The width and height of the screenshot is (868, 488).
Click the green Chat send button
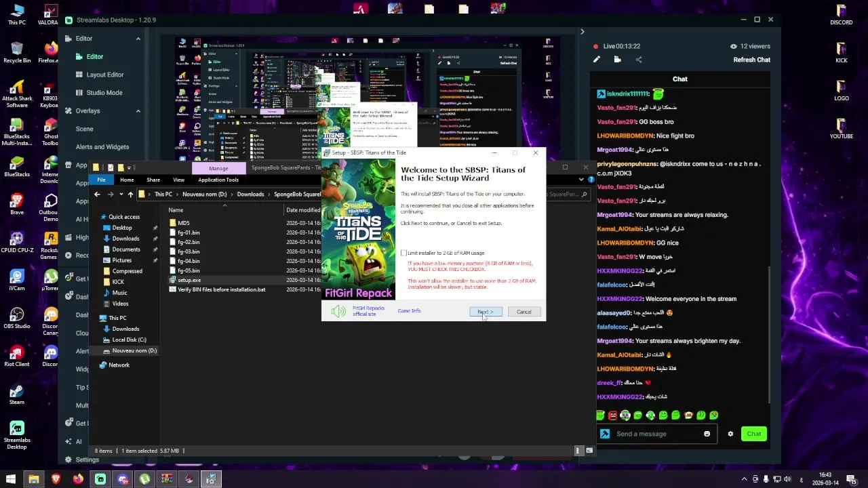click(754, 434)
